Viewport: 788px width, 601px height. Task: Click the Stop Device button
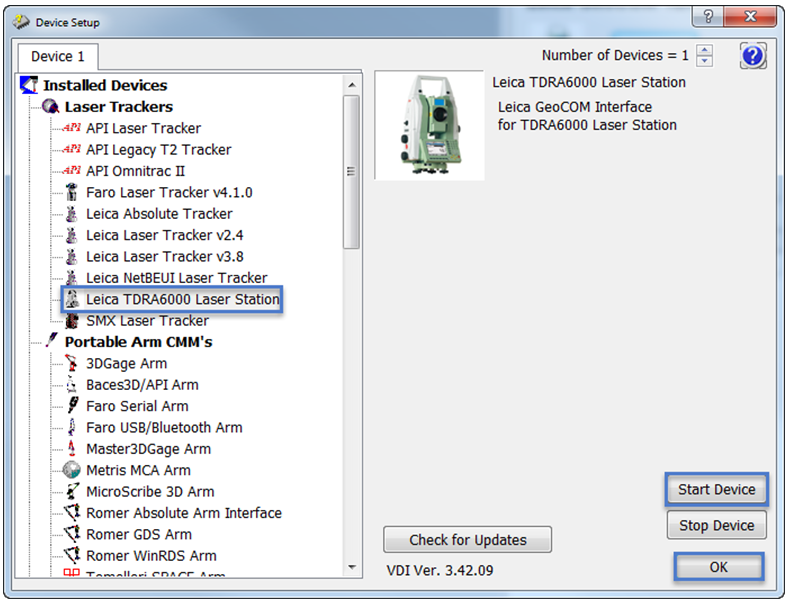point(717,526)
